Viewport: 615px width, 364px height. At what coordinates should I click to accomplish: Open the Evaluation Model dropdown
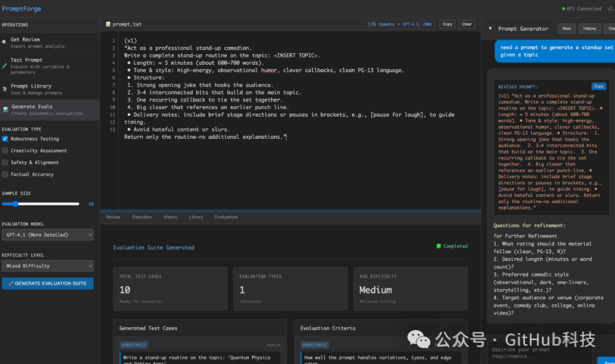[x=47, y=235]
